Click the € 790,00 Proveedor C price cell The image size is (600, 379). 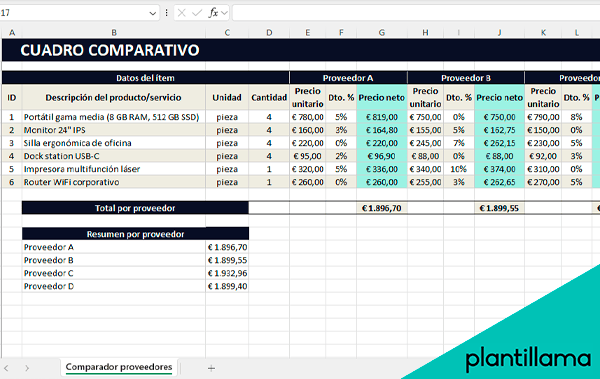click(543, 117)
